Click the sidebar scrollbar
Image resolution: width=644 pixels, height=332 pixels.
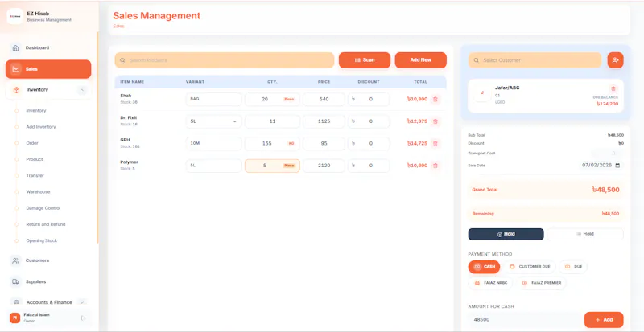tap(97, 137)
